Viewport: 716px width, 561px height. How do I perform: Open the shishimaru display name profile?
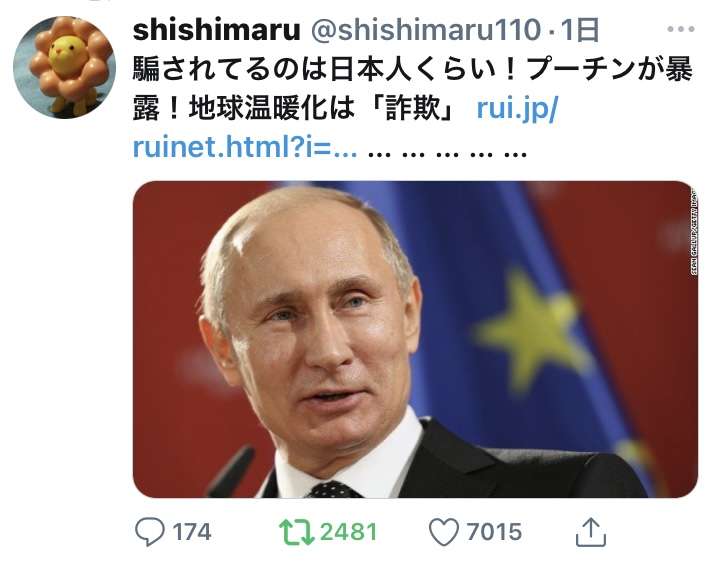[216, 30]
